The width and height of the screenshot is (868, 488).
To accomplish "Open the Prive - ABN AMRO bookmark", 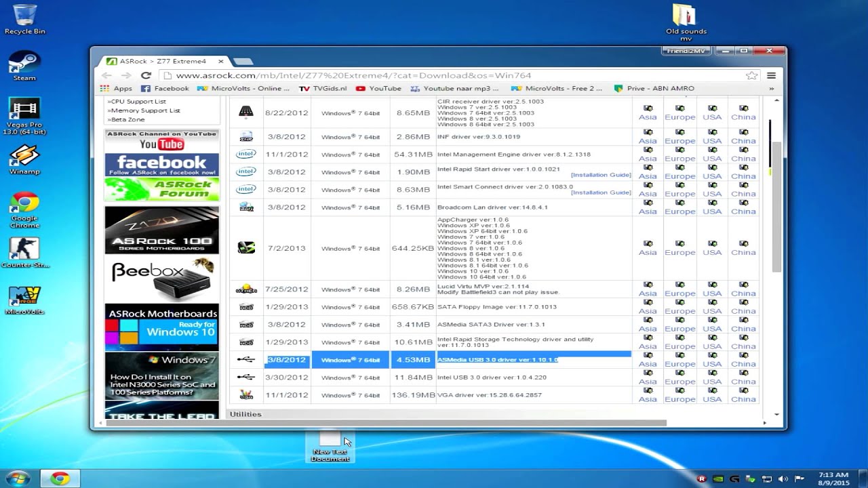I will (654, 88).
